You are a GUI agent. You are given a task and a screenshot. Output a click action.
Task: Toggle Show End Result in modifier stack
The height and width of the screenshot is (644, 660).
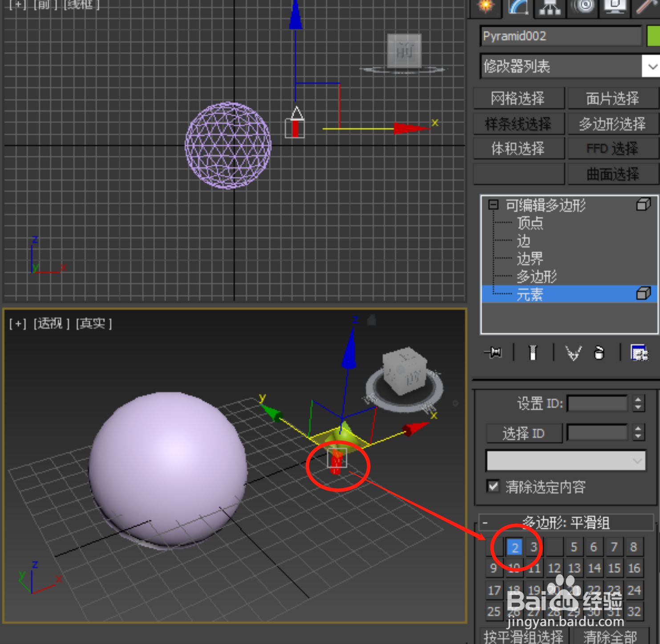tap(533, 353)
